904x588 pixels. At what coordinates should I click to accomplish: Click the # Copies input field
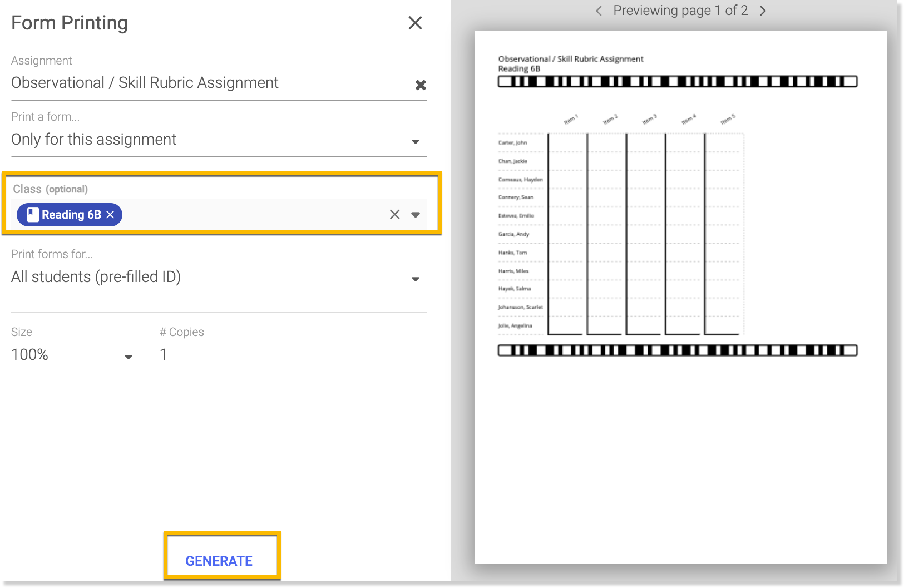point(293,355)
